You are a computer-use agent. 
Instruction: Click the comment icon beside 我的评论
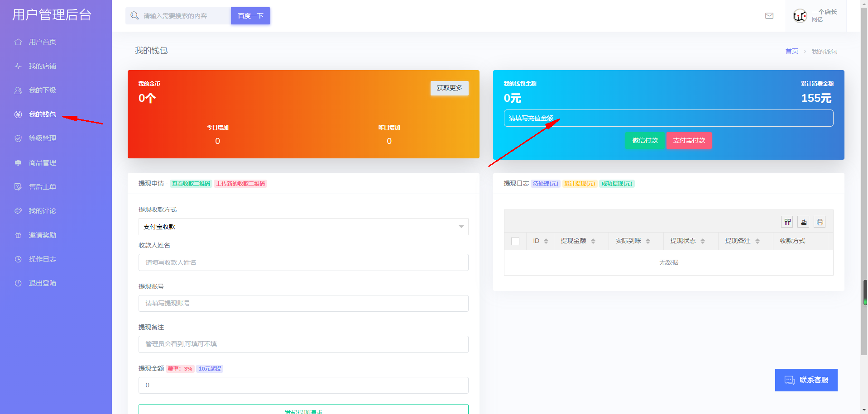pyautogui.click(x=18, y=211)
